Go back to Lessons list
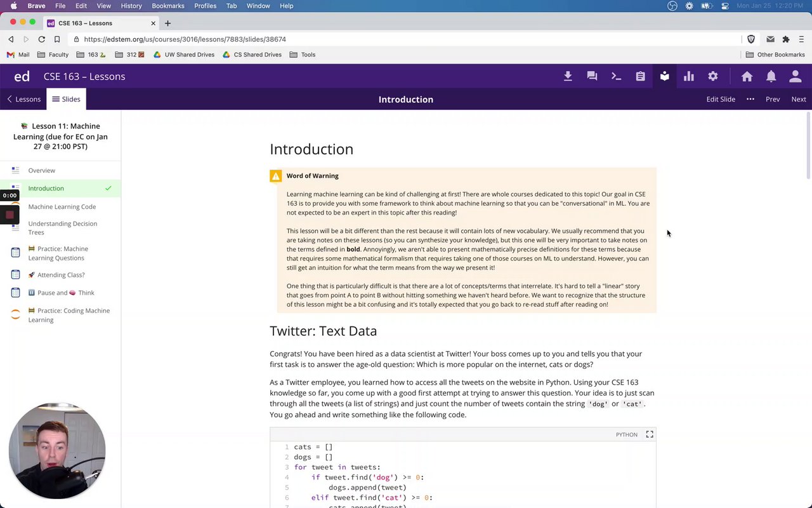Screen dimensions: 812x508 (23, 99)
